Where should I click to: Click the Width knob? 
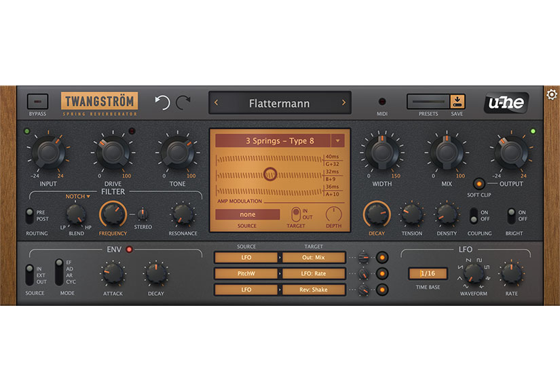(x=381, y=153)
